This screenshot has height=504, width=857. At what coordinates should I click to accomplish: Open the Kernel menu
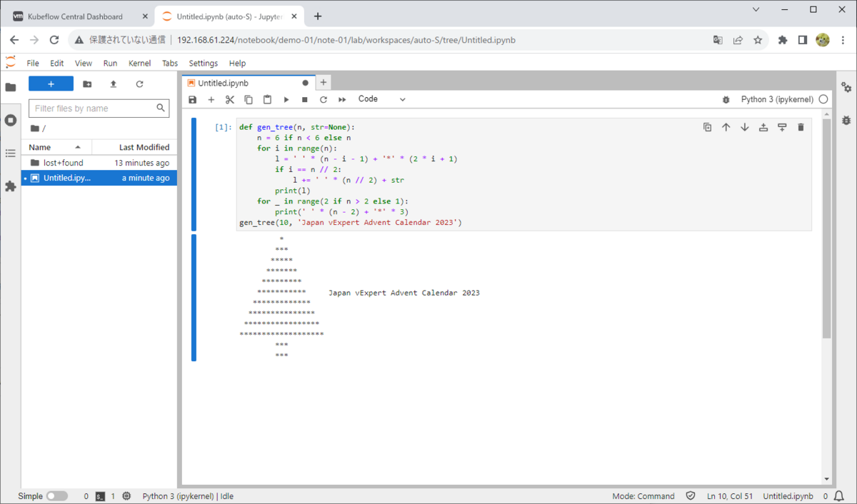[139, 63]
